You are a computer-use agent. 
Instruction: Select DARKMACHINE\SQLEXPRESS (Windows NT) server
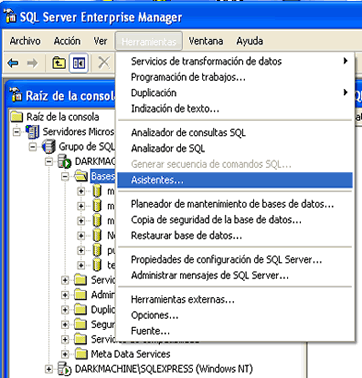pyautogui.click(x=164, y=369)
